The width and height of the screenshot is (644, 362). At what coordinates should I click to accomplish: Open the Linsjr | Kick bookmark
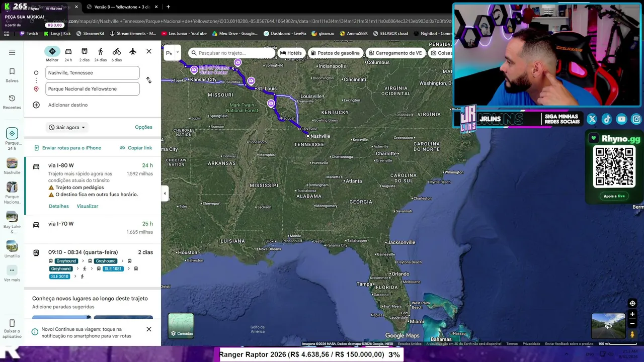tap(57, 34)
